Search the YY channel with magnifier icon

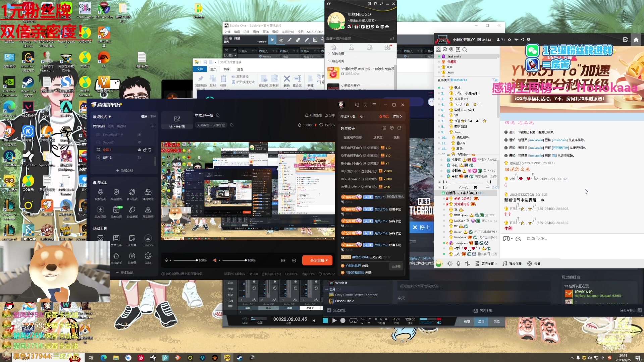[x=465, y=50]
